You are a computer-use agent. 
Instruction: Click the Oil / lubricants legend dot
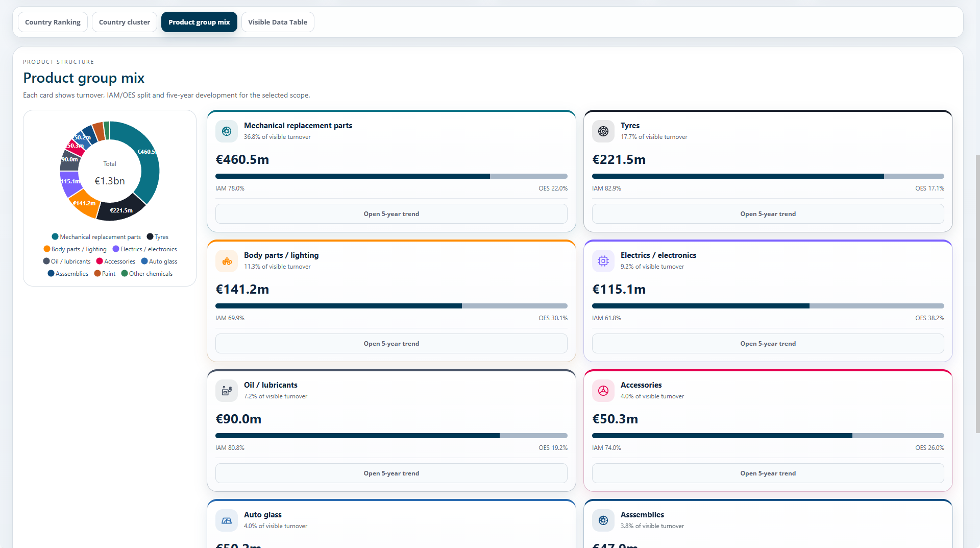[x=46, y=261]
